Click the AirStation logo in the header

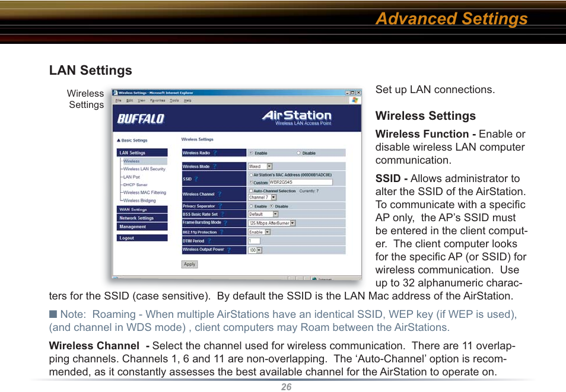[x=297, y=117]
